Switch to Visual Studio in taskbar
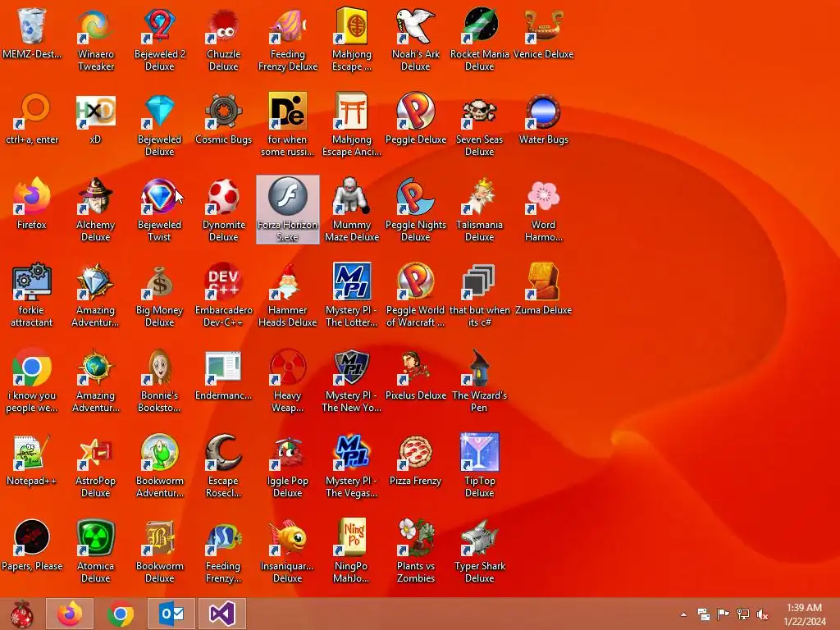Image resolution: width=840 pixels, height=630 pixels. click(x=222, y=614)
